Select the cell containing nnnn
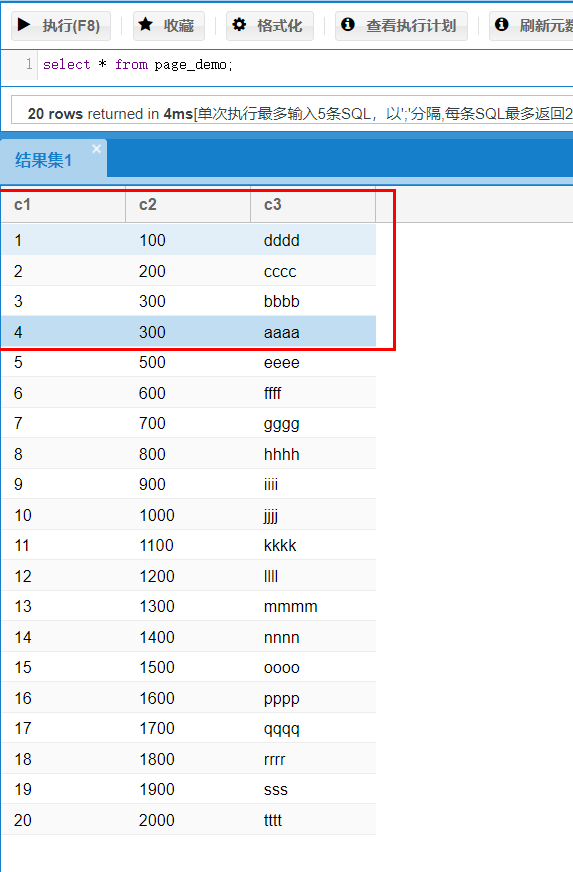 [x=313, y=637]
